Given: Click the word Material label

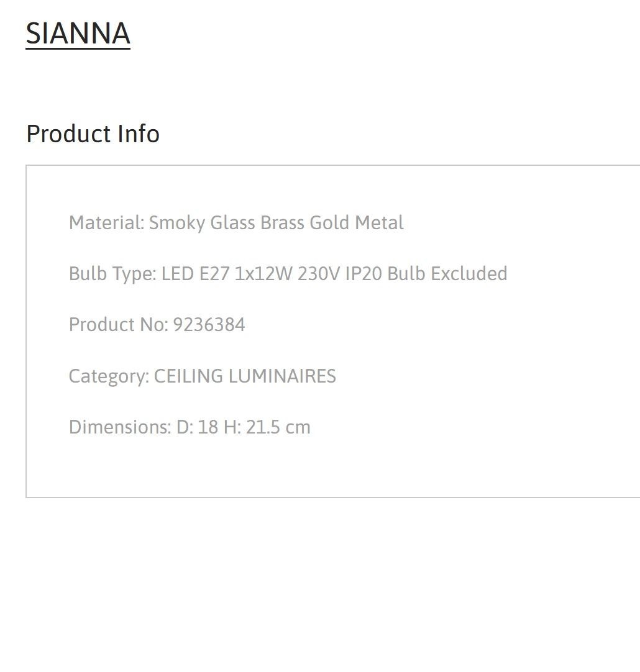Looking at the screenshot, I should pos(106,222).
